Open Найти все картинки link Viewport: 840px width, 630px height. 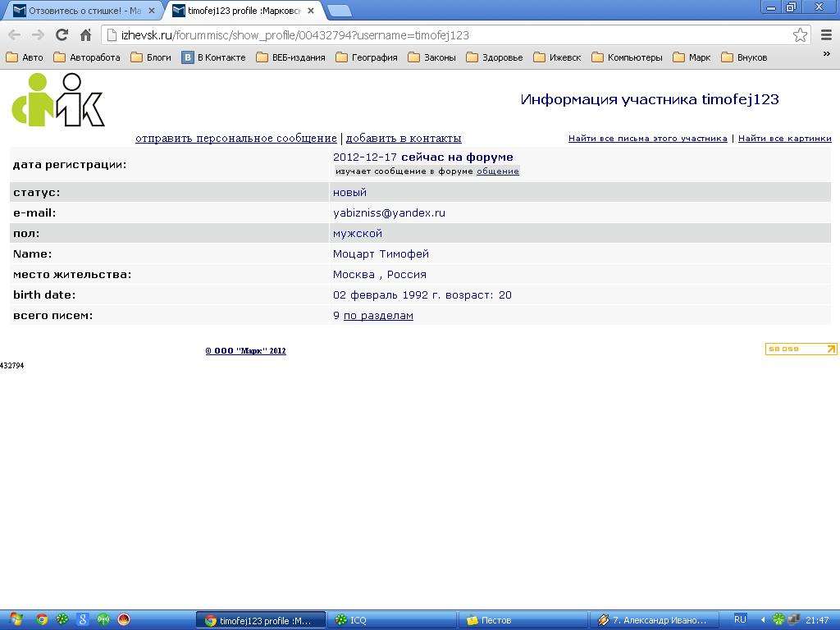click(x=784, y=139)
